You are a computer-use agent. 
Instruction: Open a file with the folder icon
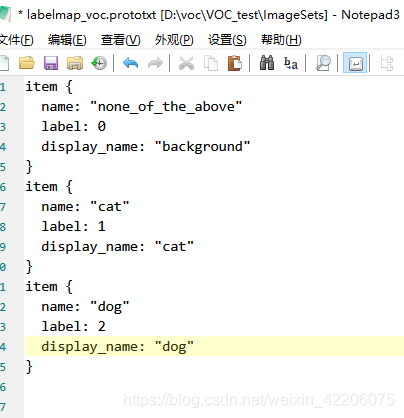(27, 63)
